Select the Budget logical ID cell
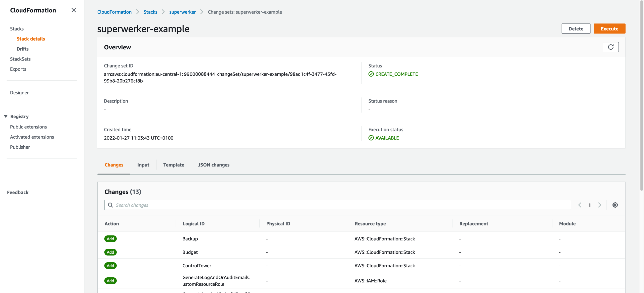Viewport: 644px width, 293px height. (190, 252)
